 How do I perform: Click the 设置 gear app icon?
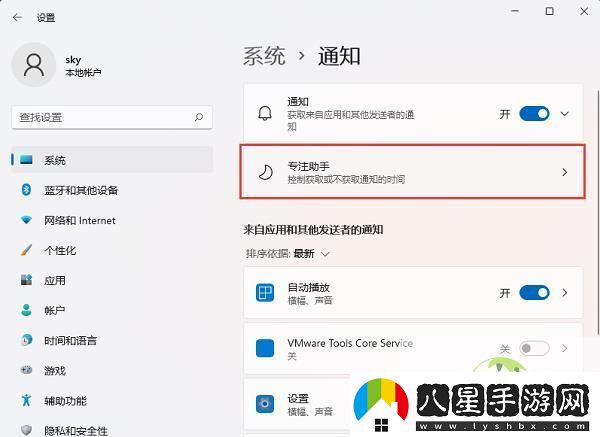click(265, 404)
